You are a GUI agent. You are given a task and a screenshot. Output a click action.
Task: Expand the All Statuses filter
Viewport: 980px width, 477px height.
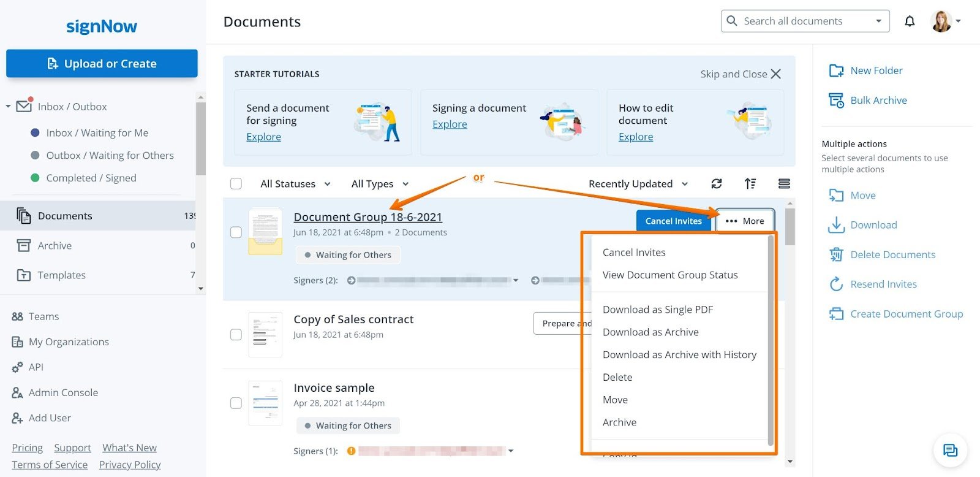pos(295,184)
